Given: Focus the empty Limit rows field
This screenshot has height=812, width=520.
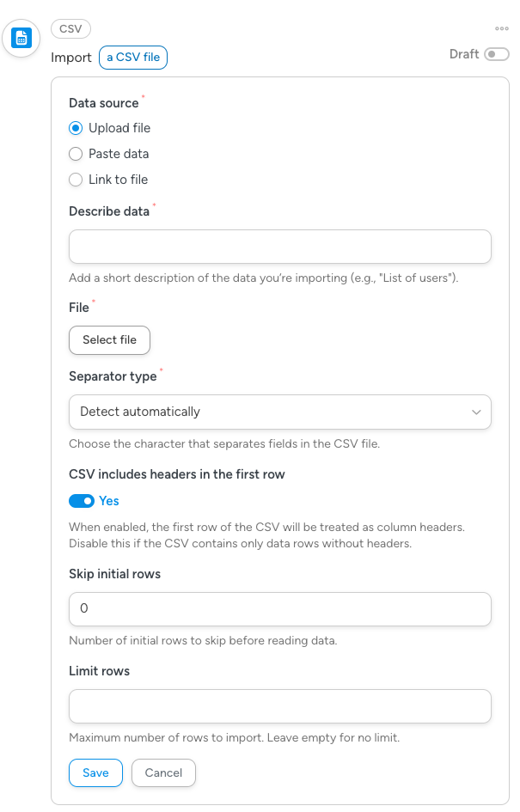Looking at the screenshot, I should tap(279, 705).
